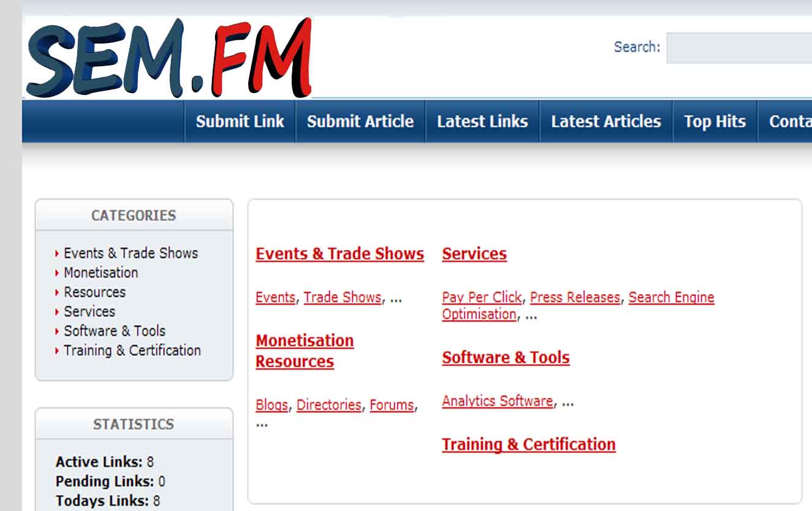Go to Latest Links
The width and height of the screenshot is (812, 511).
482,121
